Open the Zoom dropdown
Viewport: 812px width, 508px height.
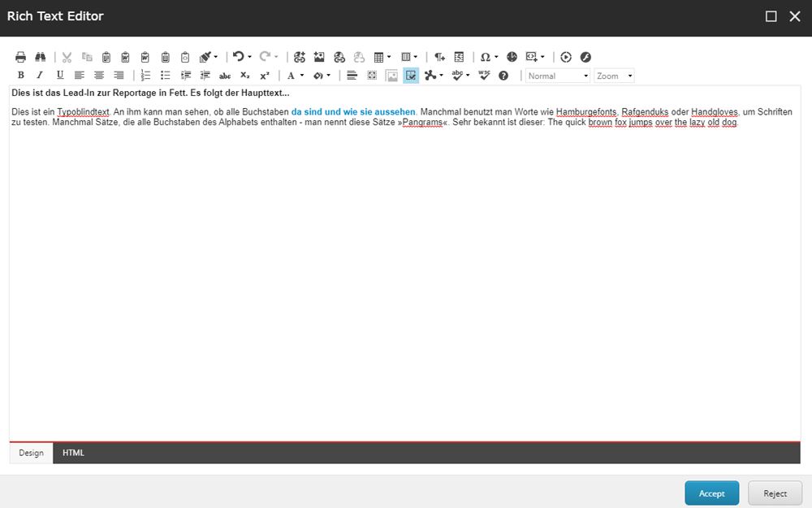[614, 76]
